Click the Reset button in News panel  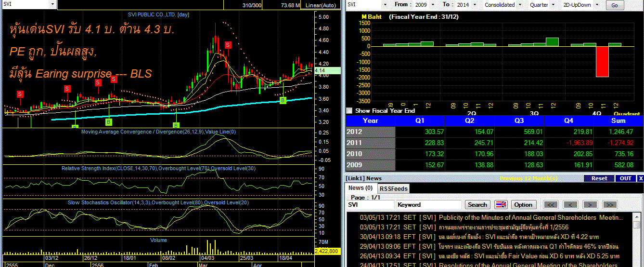(599, 178)
